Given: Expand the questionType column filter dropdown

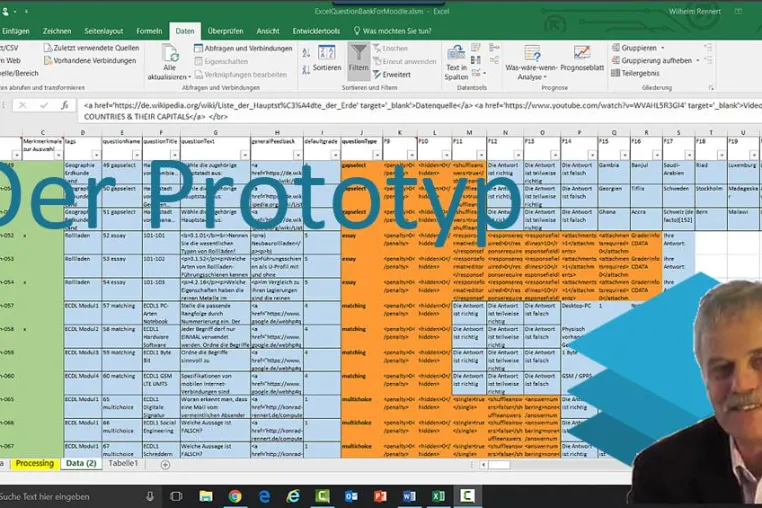Looking at the screenshot, I should click(377, 155).
